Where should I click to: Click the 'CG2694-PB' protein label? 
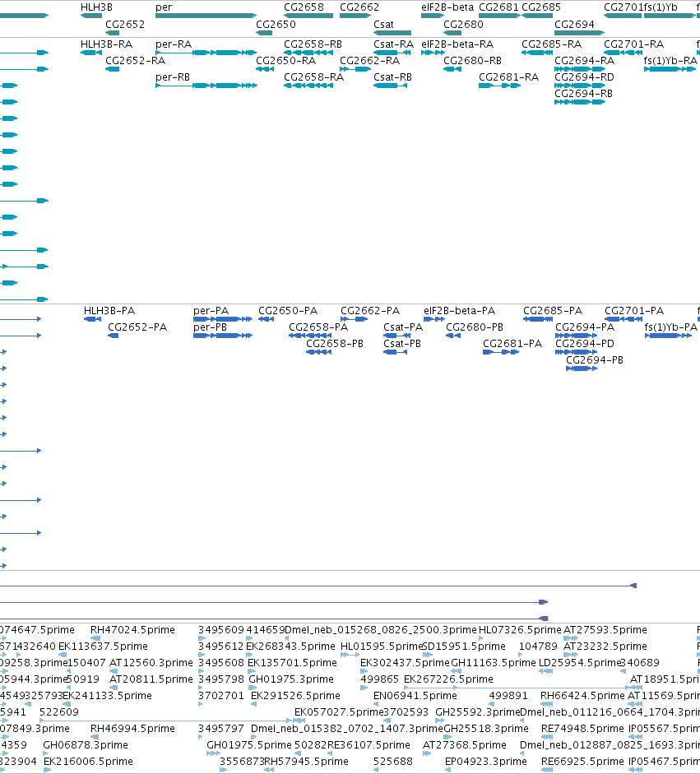pos(595,359)
